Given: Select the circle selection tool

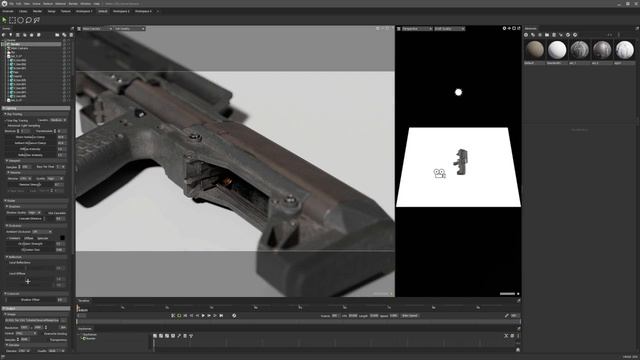Looking at the screenshot, I should (x=20, y=20).
